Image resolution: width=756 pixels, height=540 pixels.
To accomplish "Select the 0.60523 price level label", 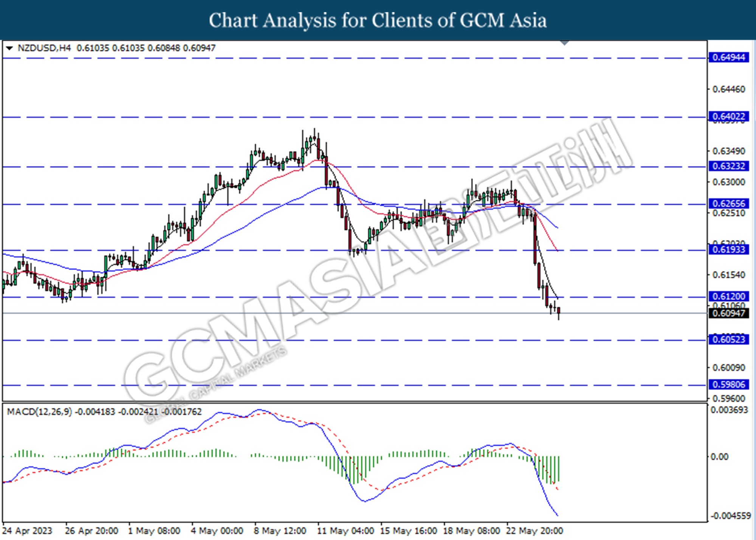I will [x=728, y=339].
